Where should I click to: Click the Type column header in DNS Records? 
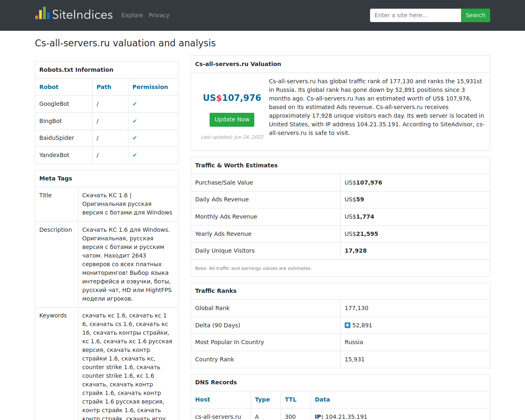262,399
